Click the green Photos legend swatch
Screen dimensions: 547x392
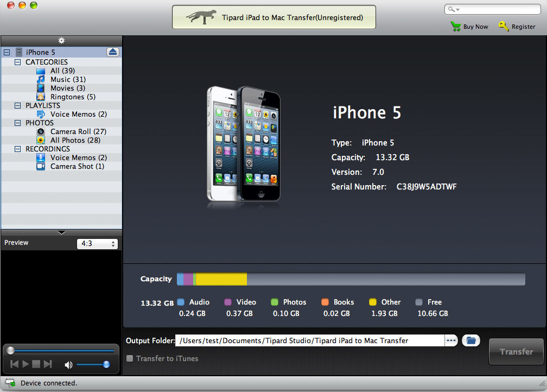(275, 302)
